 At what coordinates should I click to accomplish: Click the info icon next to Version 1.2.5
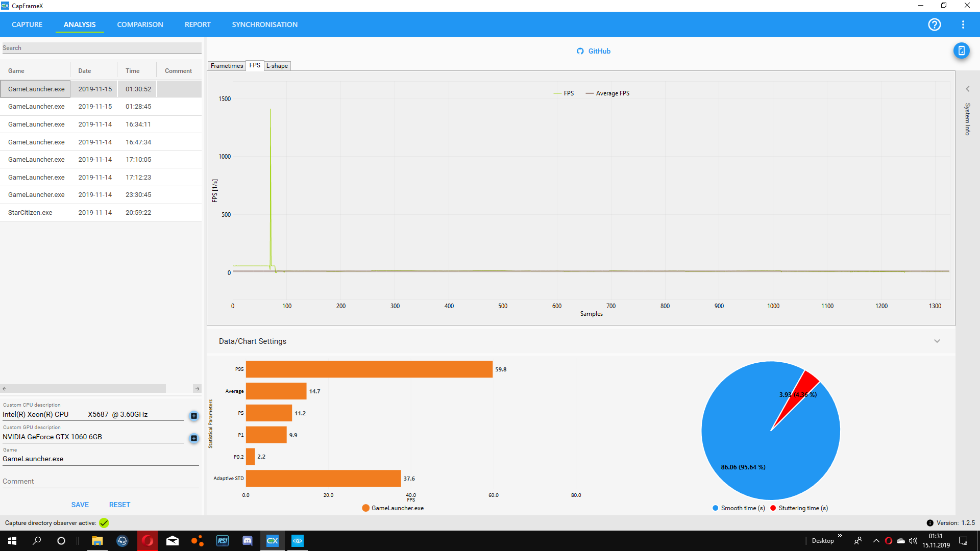(x=930, y=523)
